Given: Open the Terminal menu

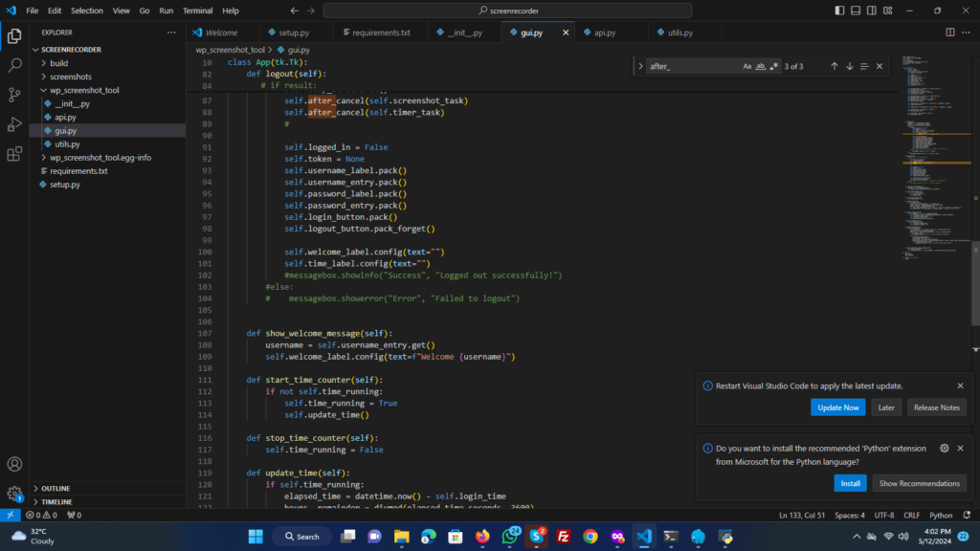Looking at the screenshot, I should point(198,11).
